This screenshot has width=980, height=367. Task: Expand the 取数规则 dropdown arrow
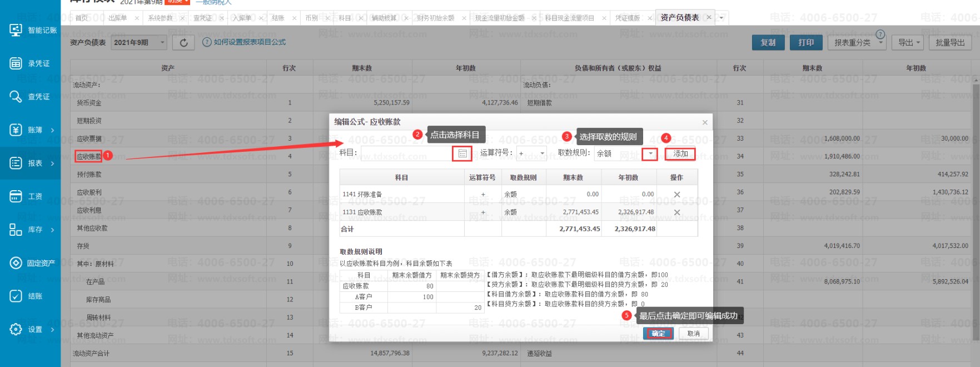(650, 153)
